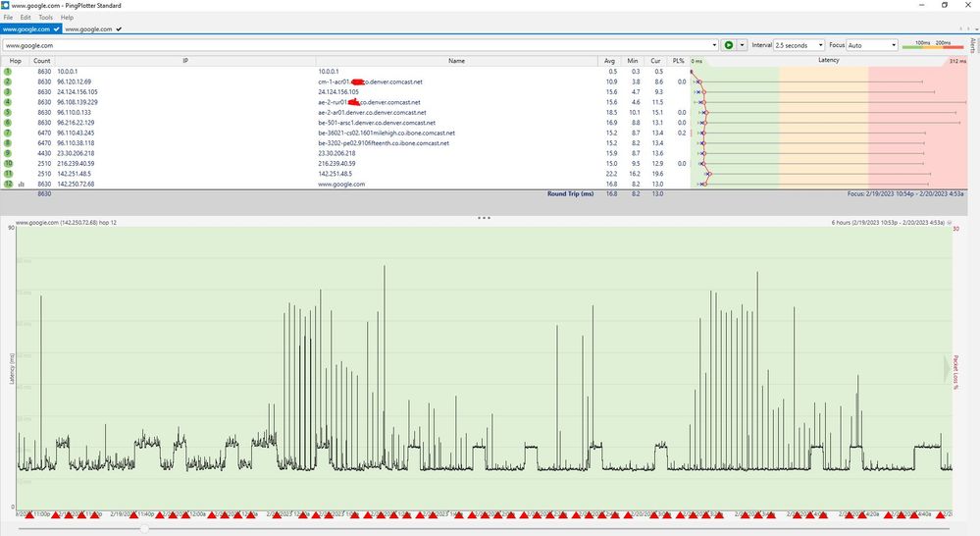Switch to the inactive second www.google.com tab

pos(93,28)
